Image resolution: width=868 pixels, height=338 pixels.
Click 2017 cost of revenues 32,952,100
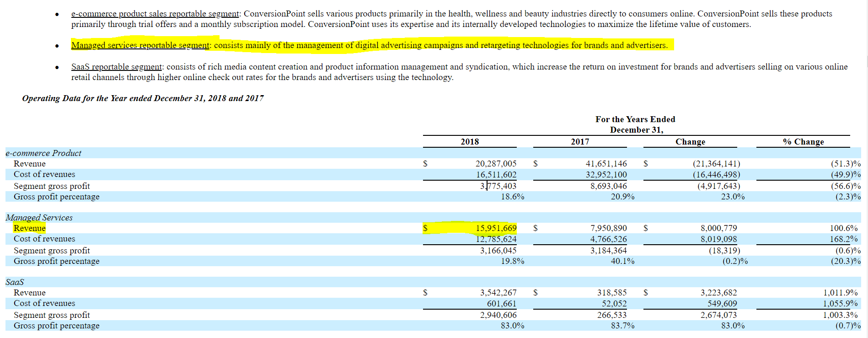(606, 175)
